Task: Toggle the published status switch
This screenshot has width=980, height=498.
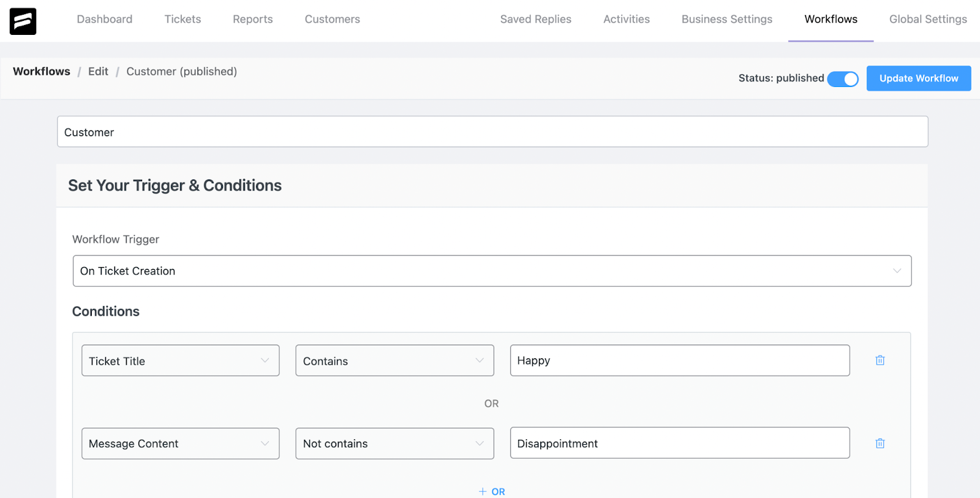Action: 843,79
